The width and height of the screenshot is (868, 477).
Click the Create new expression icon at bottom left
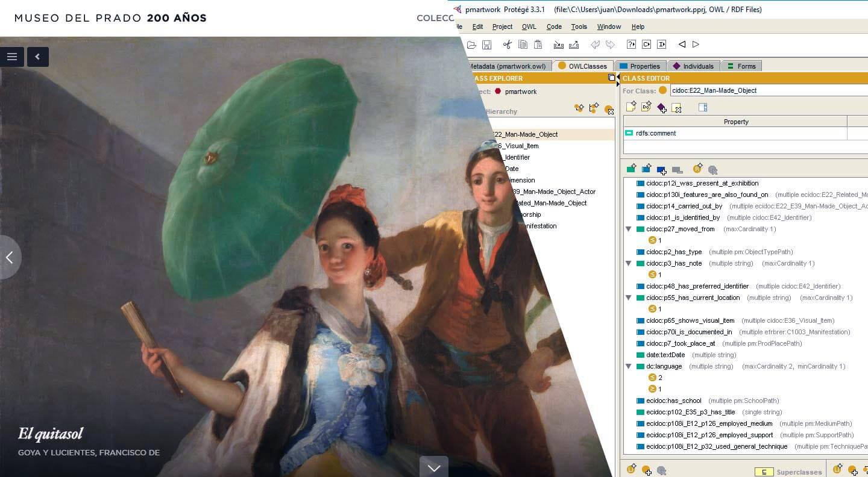click(631, 469)
